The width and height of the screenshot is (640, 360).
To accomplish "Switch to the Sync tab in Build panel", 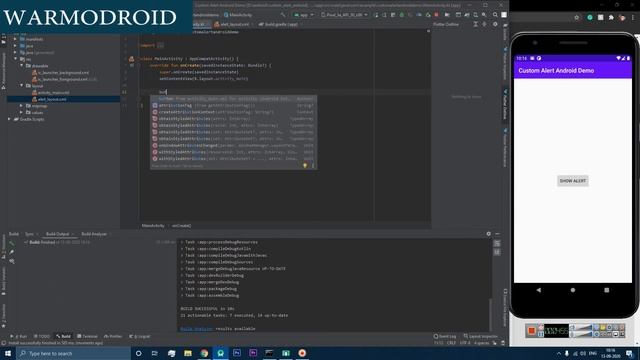I will tap(29, 234).
